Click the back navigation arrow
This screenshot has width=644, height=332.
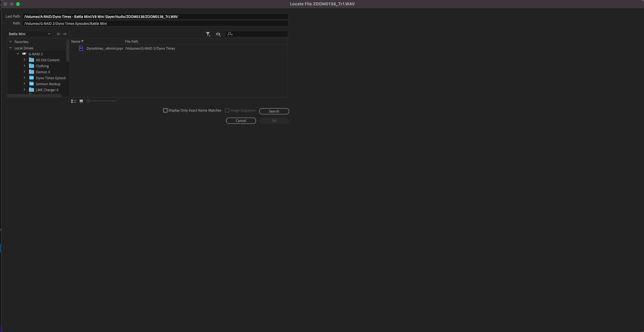pos(59,34)
